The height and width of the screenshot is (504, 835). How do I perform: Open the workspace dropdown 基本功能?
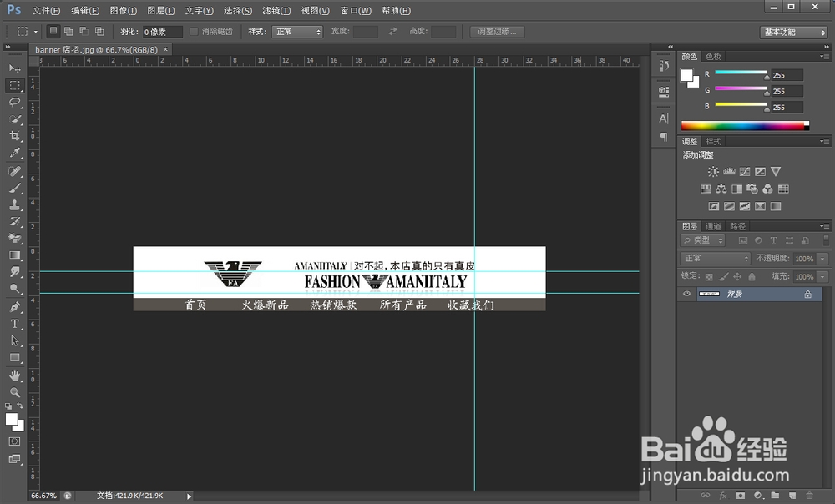793,32
